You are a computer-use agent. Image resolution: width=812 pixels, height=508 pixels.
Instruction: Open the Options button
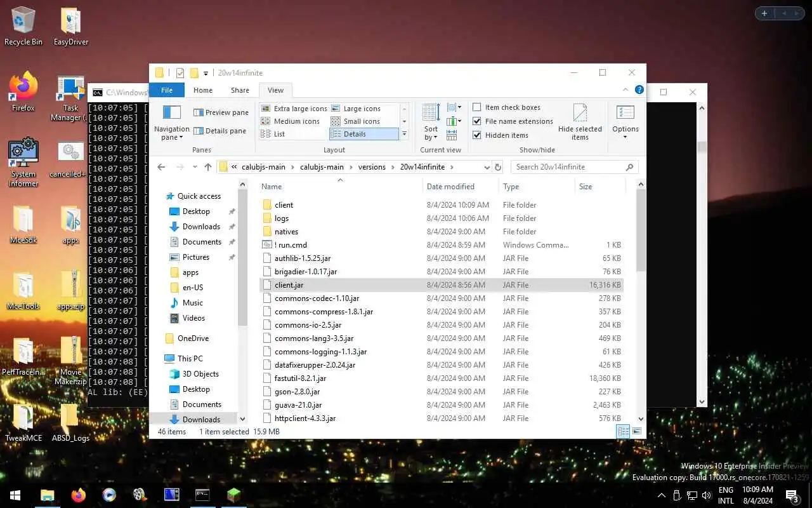tap(625, 123)
